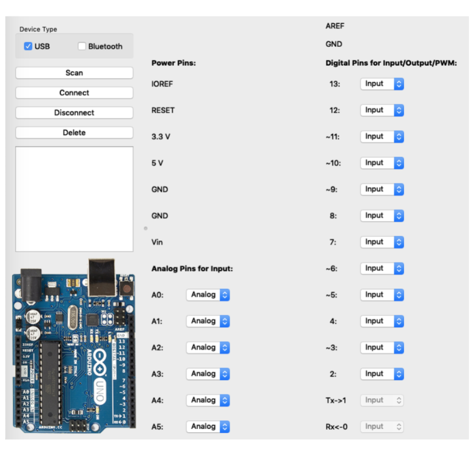Select mode for PWM pin ~9
476x476 pixels.
click(382, 189)
